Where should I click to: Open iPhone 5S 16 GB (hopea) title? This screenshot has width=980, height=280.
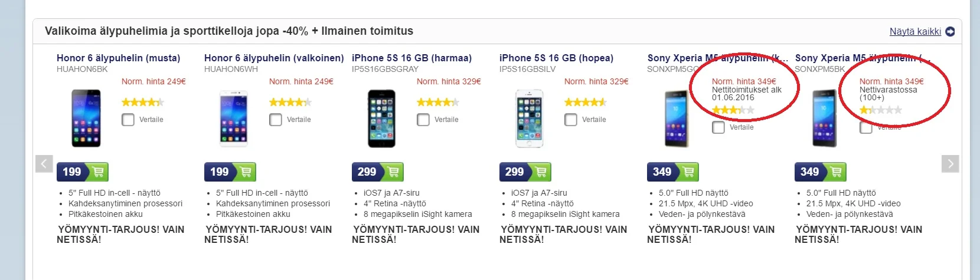point(556,58)
